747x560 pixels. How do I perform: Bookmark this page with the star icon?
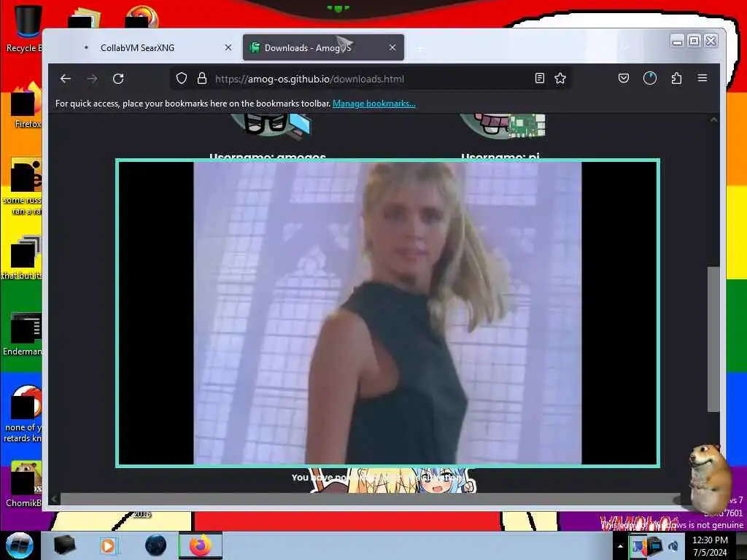click(x=560, y=79)
